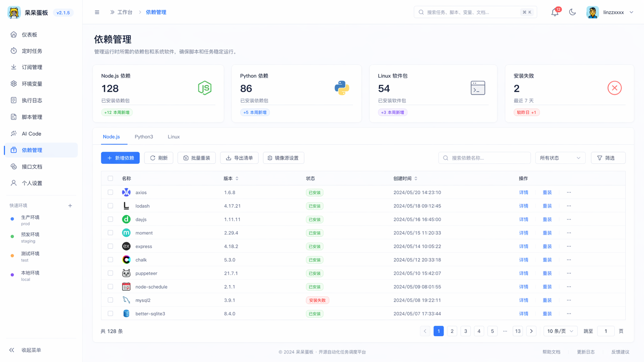Click the 刷新 refresh button
Screen dimensions: 644x362
pyautogui.click(x=159, y=158)
